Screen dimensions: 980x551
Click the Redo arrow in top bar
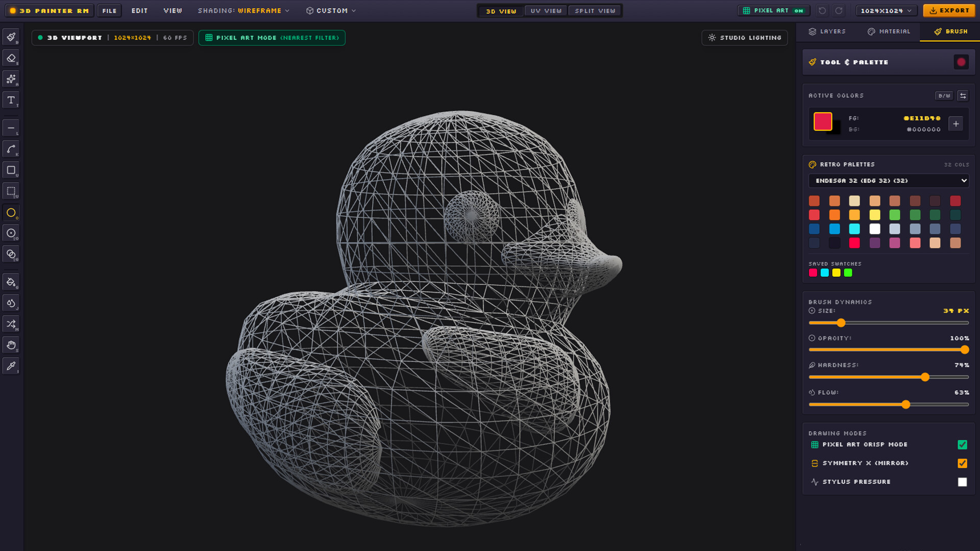pos(839,11)
